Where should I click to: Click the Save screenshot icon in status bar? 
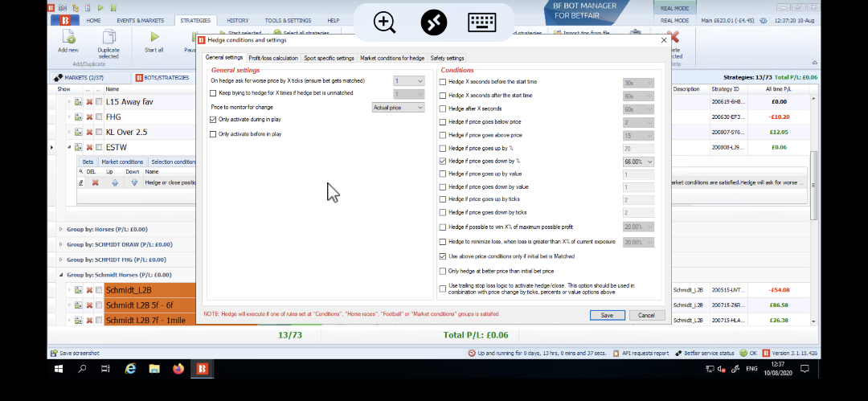[x=55, y=353]
